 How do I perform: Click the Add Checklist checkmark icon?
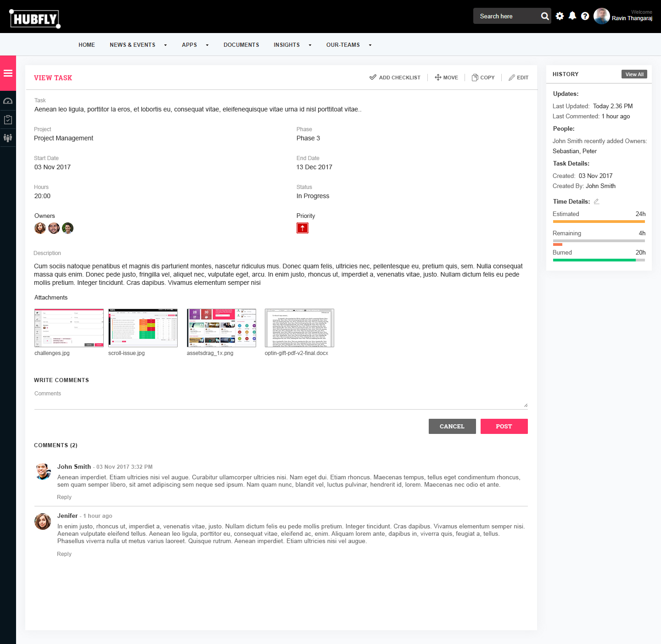[x=373, y=77]
